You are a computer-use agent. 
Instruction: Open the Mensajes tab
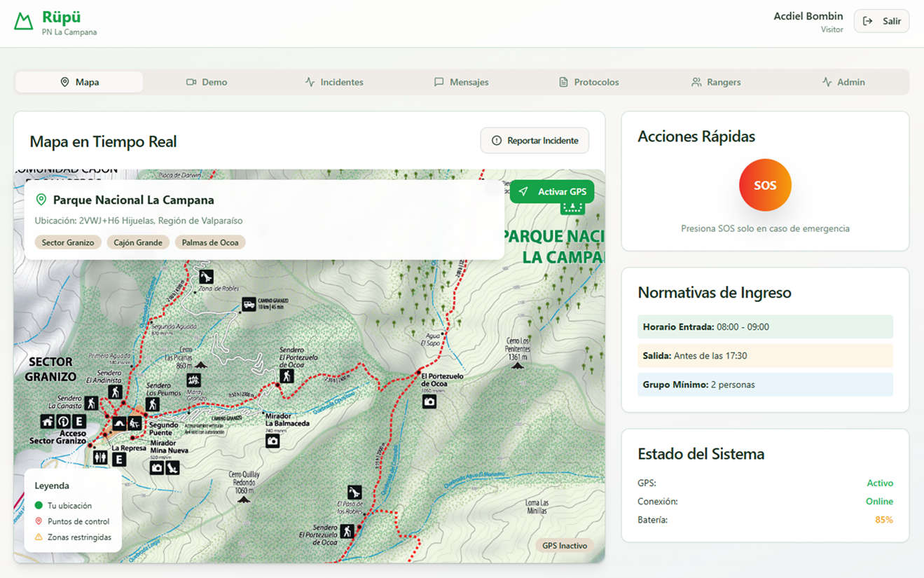(461, 82)
